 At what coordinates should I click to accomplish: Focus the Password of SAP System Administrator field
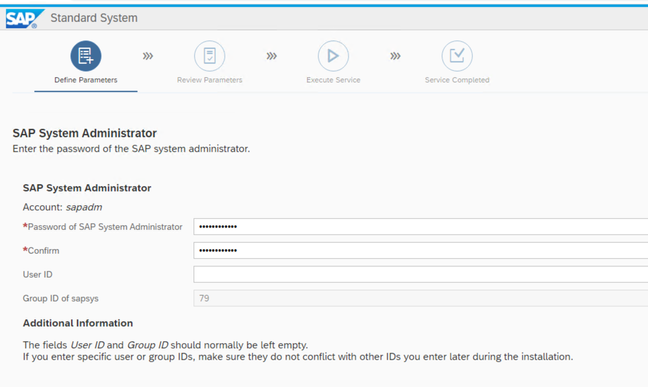tap(421, 227)
